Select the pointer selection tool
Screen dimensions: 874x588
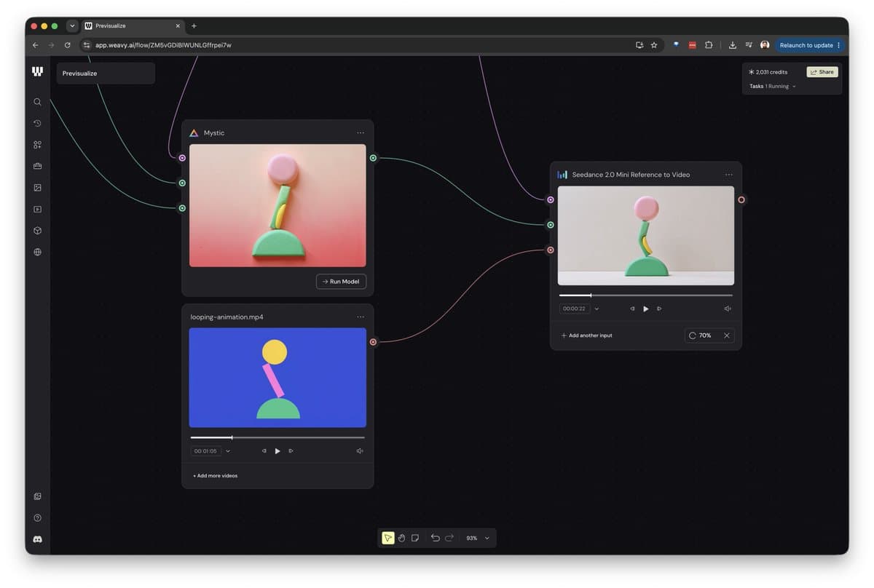[x=387, y=538]
